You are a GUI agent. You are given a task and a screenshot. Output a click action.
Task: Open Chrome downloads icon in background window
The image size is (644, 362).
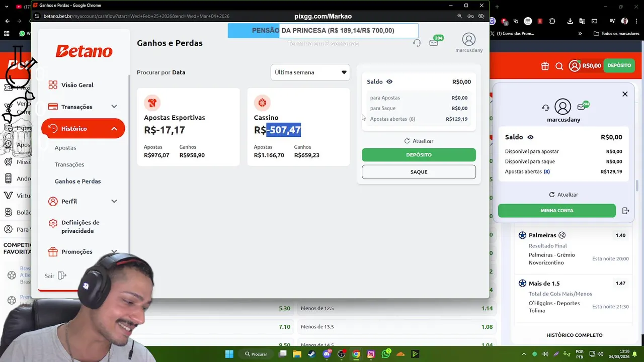(570, 21)
